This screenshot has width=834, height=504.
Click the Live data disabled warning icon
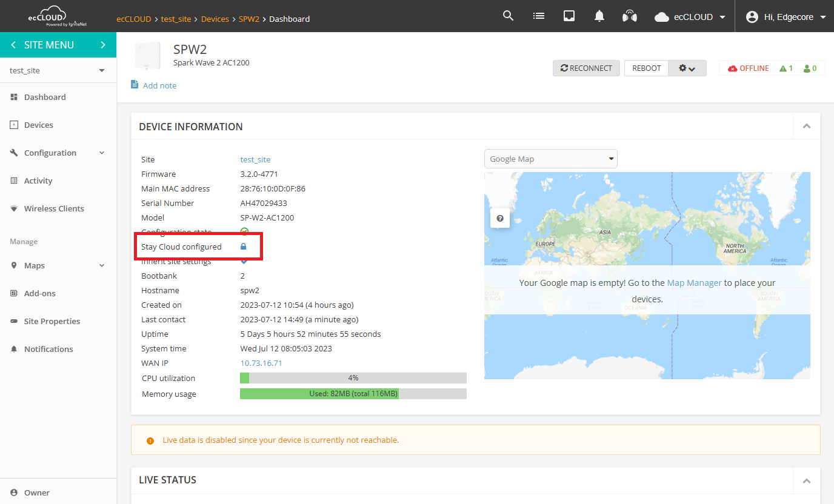coord(150,440)
